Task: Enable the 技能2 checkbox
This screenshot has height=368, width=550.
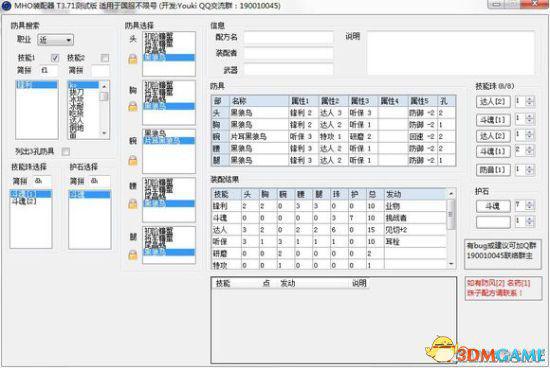Action: (x=105, y=58)
